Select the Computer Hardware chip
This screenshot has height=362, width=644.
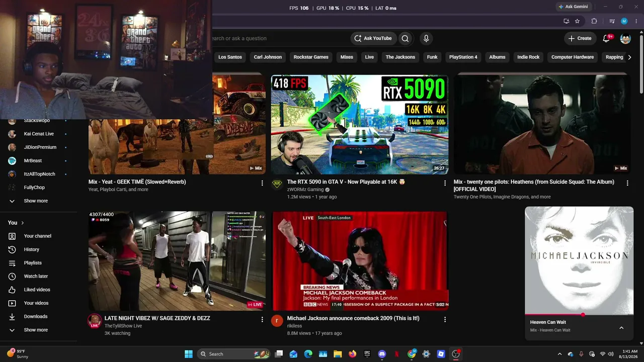[x=573, y=57]
